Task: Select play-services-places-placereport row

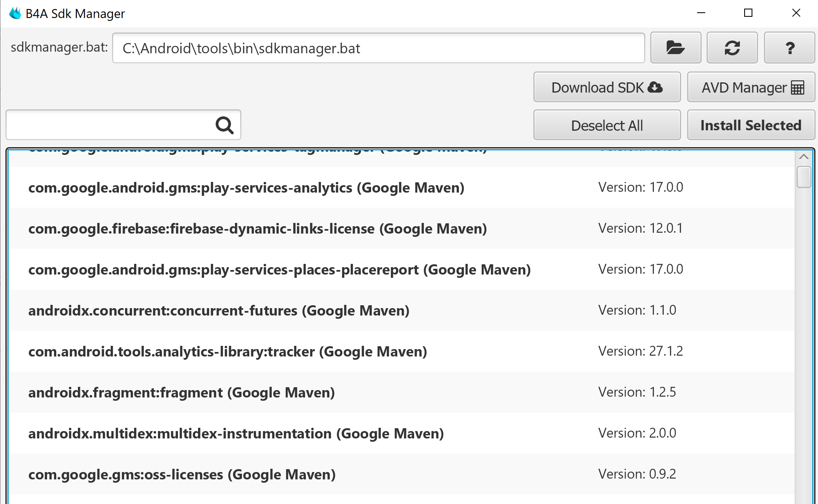Action: (279, 270)
